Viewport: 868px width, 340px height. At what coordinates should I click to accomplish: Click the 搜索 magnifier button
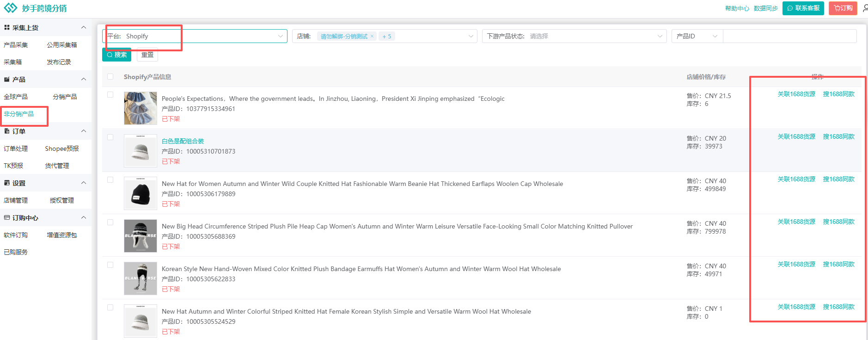(116, 55)
